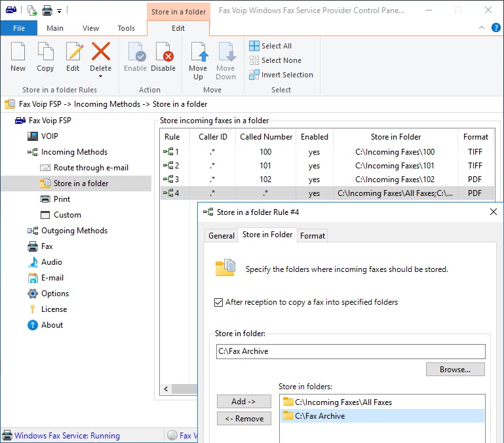Close the Store in a folder Rule #4 dialog
The height and width of the screenshot is (443, 504).
pyautogui.click(x=494, y=212)
